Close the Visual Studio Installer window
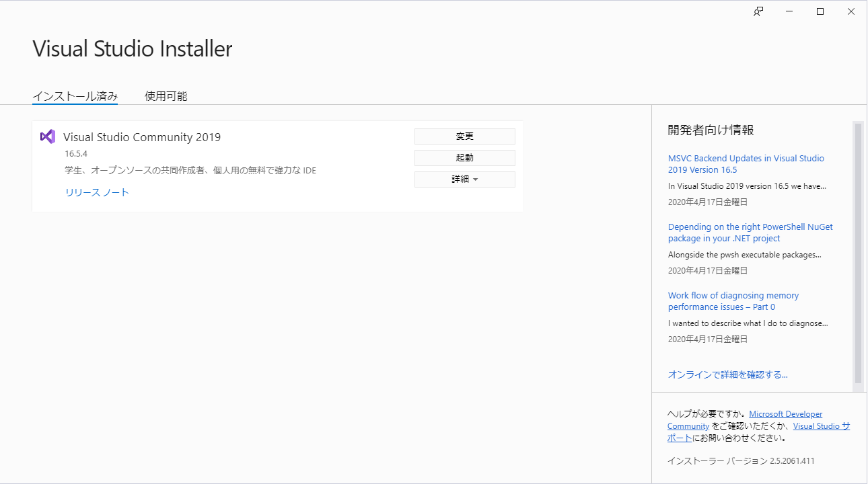Screen dimensions: 868x484 click(x=851, y=11)
